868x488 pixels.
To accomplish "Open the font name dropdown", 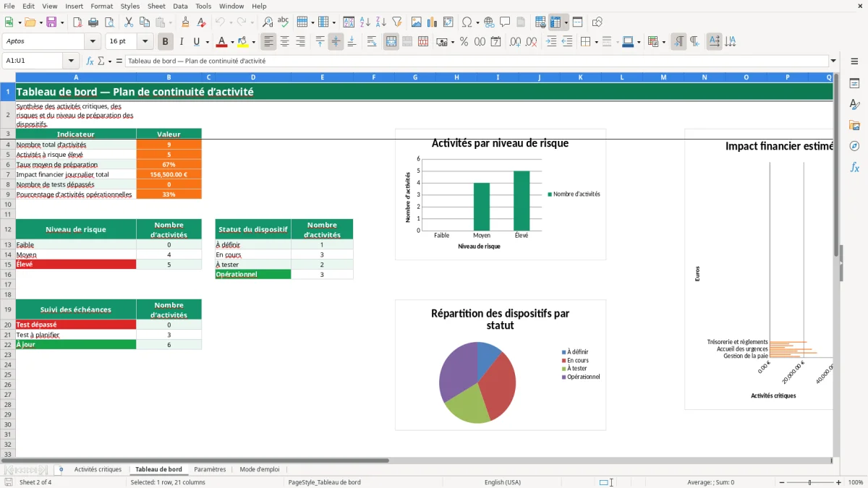I will click(93, 42).
